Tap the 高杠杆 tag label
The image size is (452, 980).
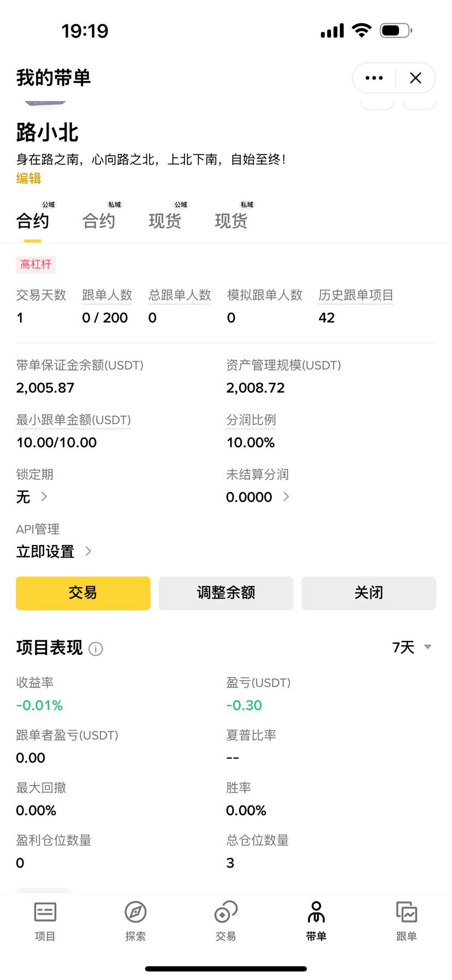36,265
